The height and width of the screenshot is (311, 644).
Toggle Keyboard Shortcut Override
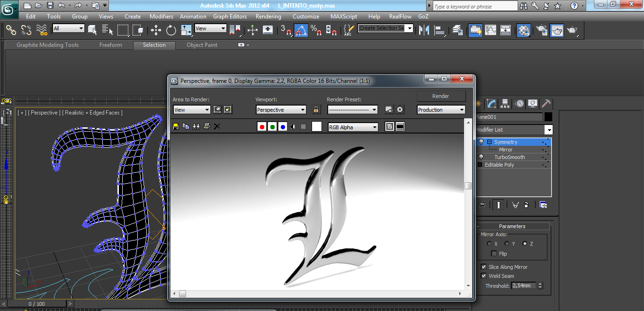[x=268, y=30]
